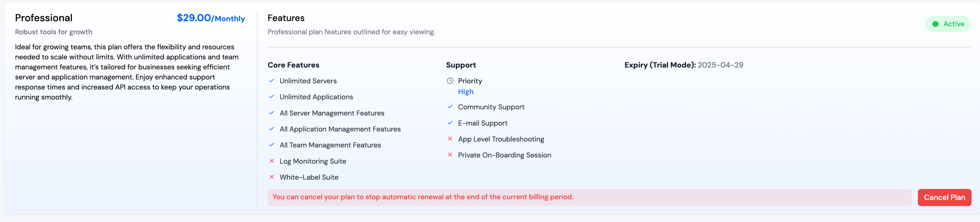Click the check icon beside Community Support
The image size is (980, 222).
pyautogui.click(x=450, y=107)
